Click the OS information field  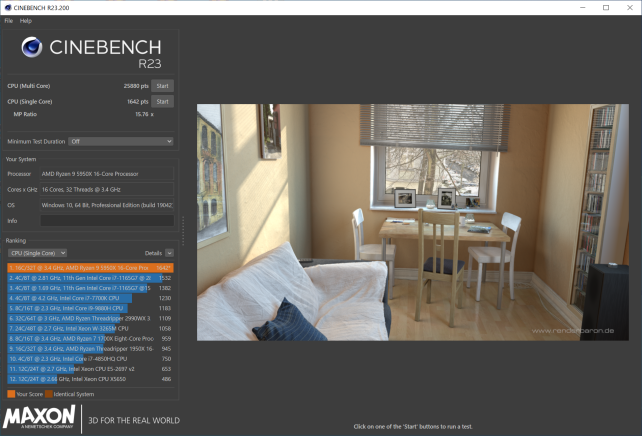(x=107, y=205)
